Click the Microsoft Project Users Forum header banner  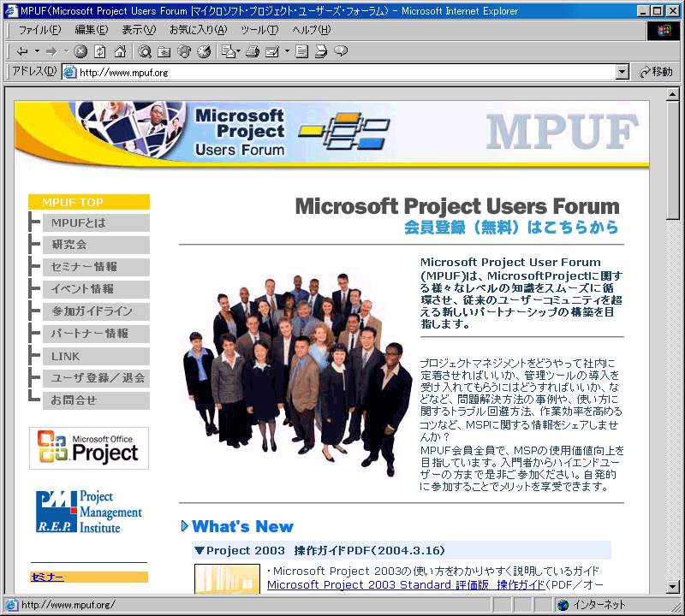click(x=331, y=134)
